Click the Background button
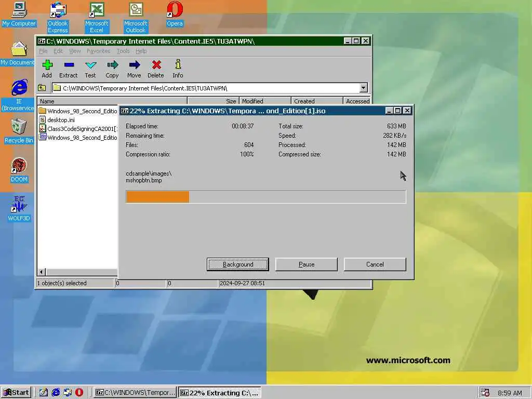 238,264
